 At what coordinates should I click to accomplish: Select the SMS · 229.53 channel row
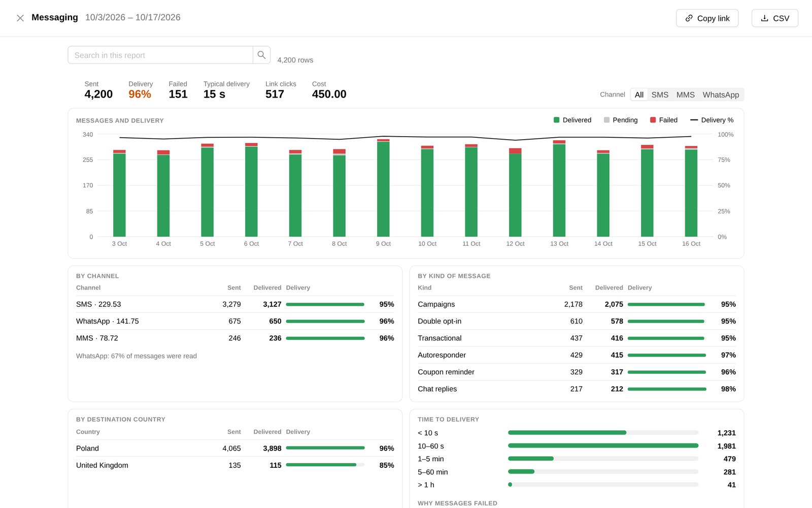coord(235,304)
